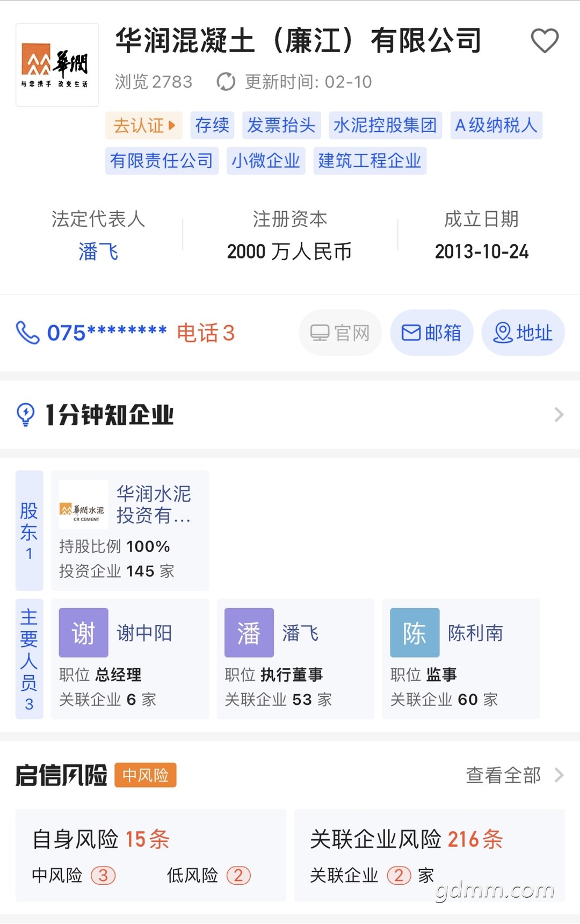Open the 1分钟知企业 heading
Viewport: 580px width, 924px height.
click(x=110, y=415)
